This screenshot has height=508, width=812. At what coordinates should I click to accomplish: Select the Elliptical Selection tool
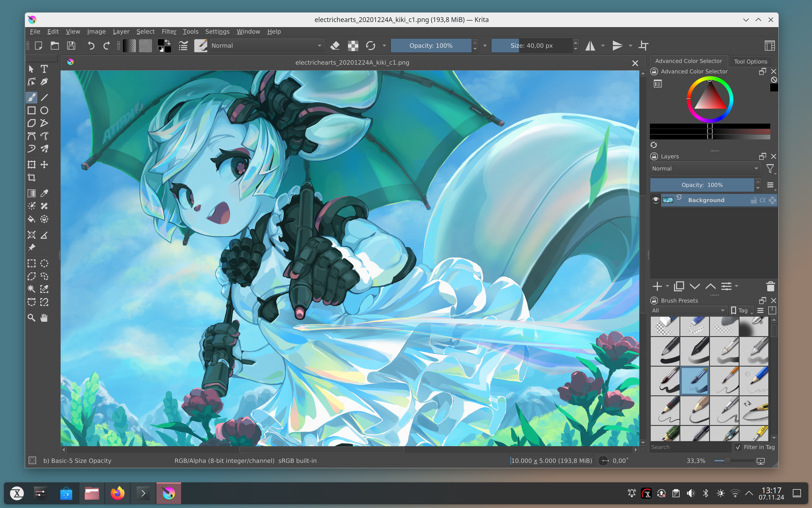(x=44, y=263)
